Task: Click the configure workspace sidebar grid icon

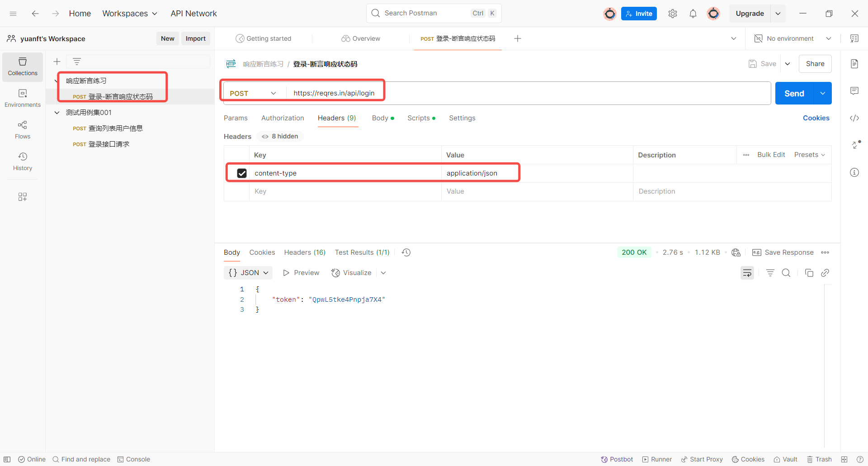Action: point(23,197)
